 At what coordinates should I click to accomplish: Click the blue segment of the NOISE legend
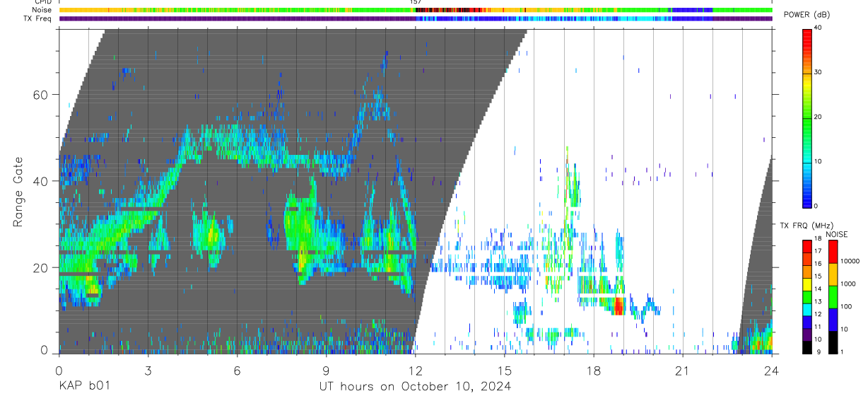pyautogui.click(x=833, y=320)
